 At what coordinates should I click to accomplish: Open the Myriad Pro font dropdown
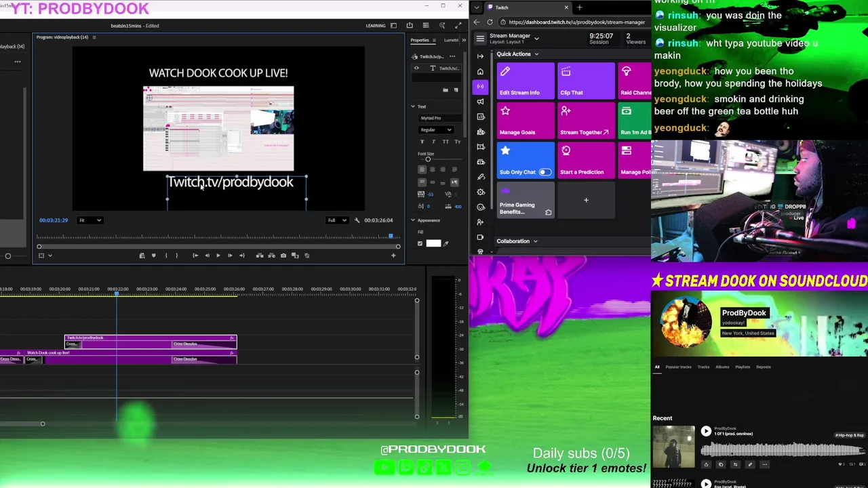[x=440, y=118]
